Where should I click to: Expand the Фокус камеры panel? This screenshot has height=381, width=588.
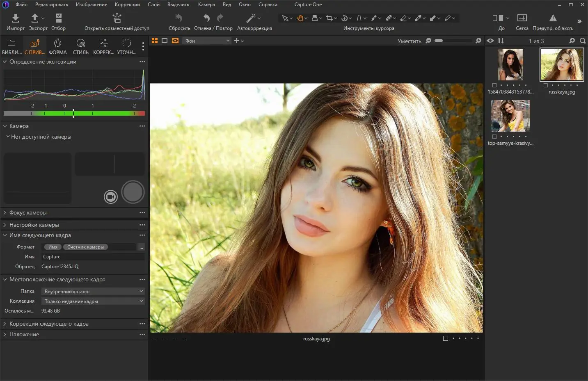click(x=28, y=212)
